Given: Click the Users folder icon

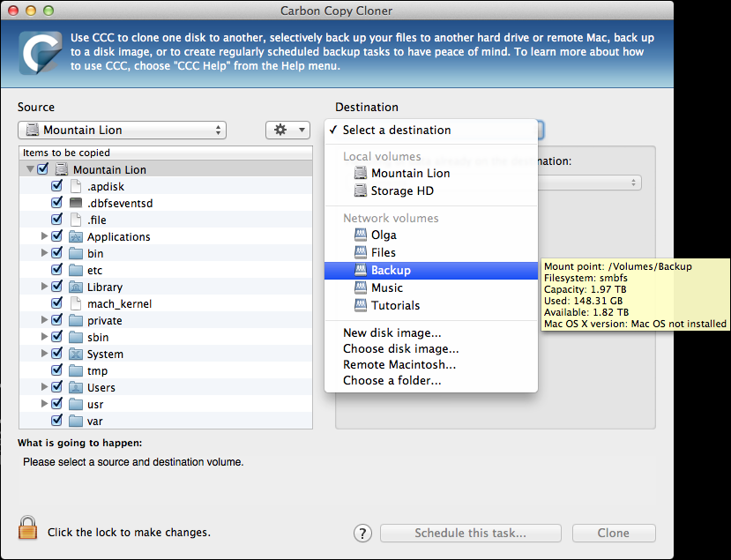Looking at the screenshot, I should click(x=76, y=387).
